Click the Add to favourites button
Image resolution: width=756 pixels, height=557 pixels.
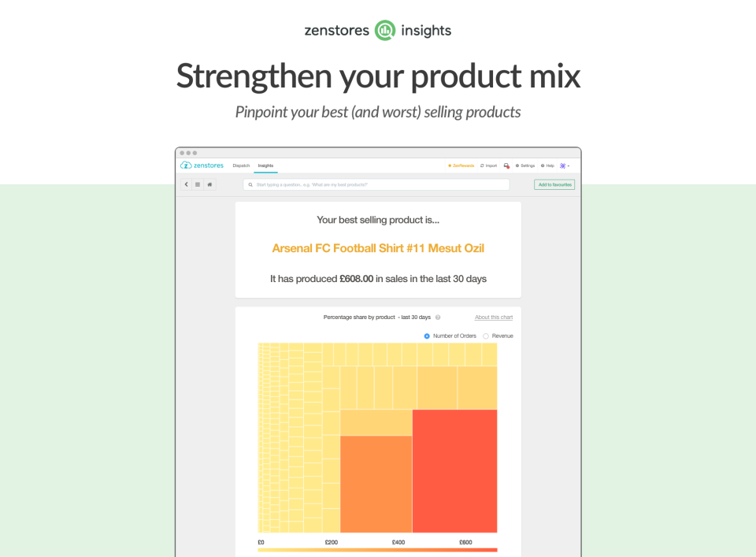click(554, 184)
